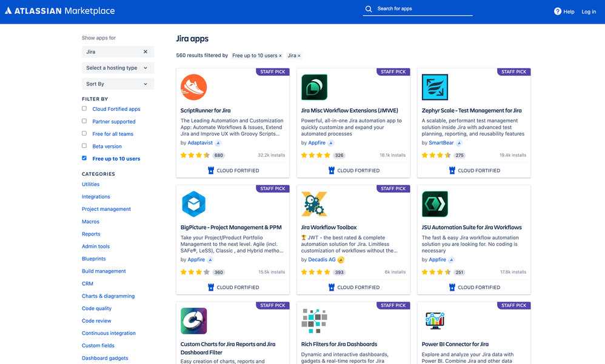Viewport: 605px width, 364px height.
Task: Expand the Sort By dropdown
Action: [118, 85]
